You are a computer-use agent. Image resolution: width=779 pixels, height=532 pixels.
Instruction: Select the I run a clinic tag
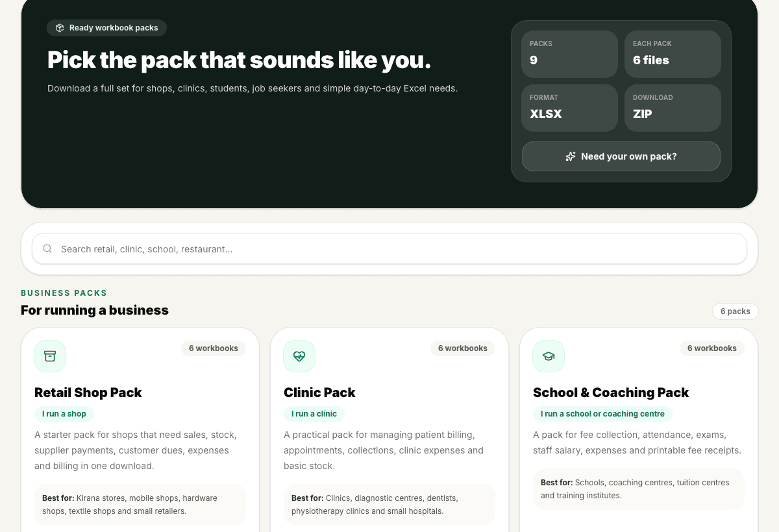coord(314,414)
